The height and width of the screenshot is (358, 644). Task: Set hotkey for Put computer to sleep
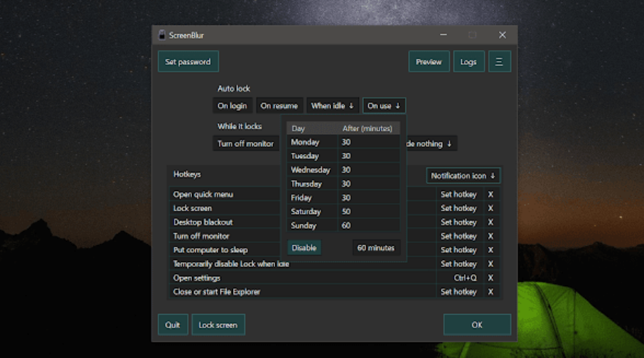point(458,249)
